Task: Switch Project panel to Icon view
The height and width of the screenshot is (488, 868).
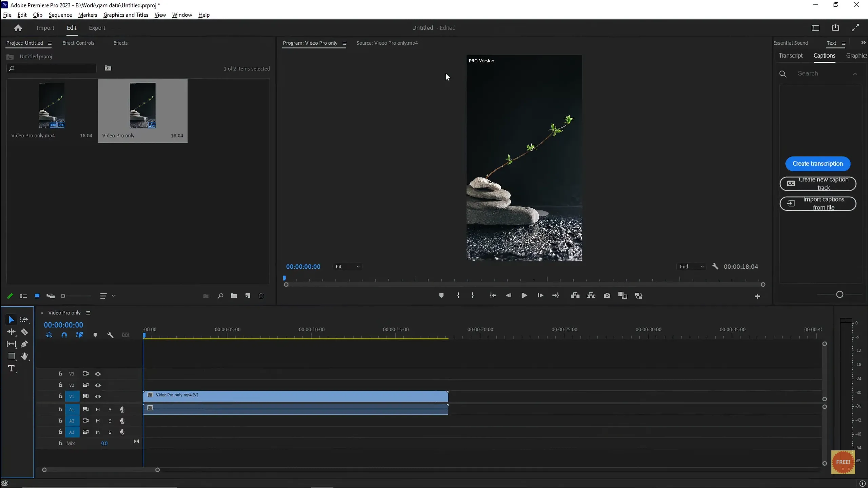Action: [37, 296]
